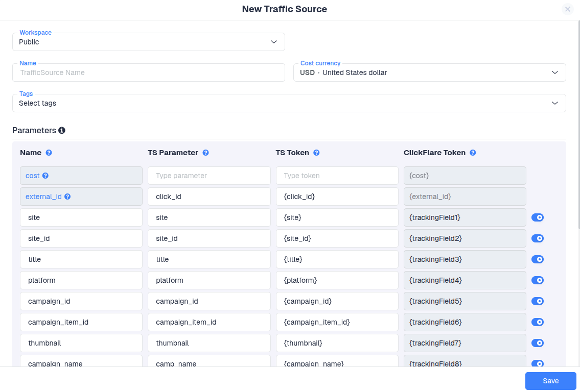Click the {title} TS Token field
580x392 pixels.
[337, 259]
